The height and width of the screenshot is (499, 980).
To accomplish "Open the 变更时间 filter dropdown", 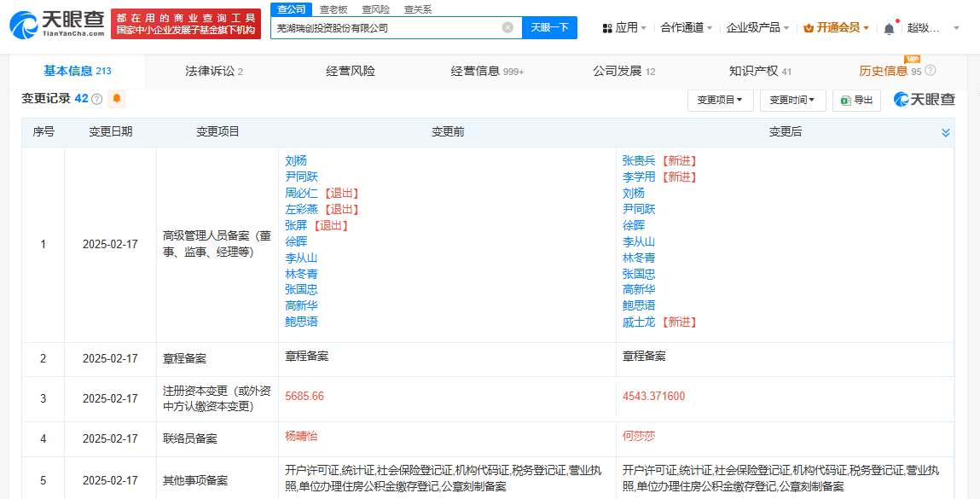I will click(x=792, y=100).
